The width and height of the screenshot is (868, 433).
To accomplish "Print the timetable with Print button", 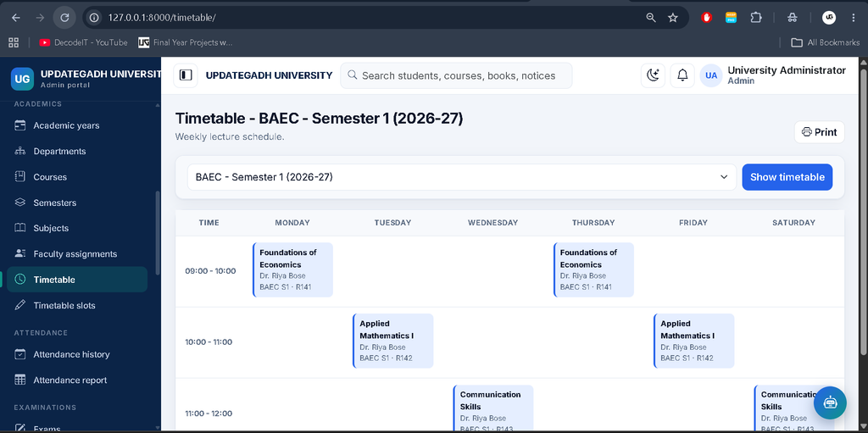I will click(x=820, y=132).
